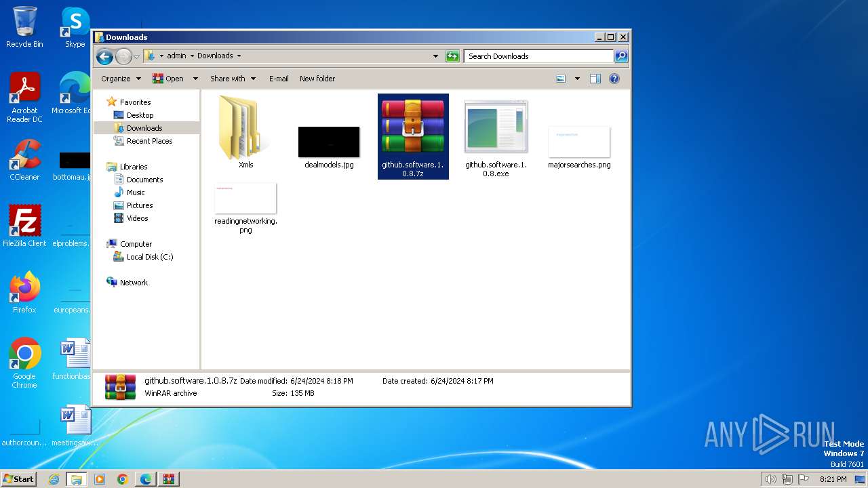
Task: Open Recent Places in navigation pane
Action: 149,141
